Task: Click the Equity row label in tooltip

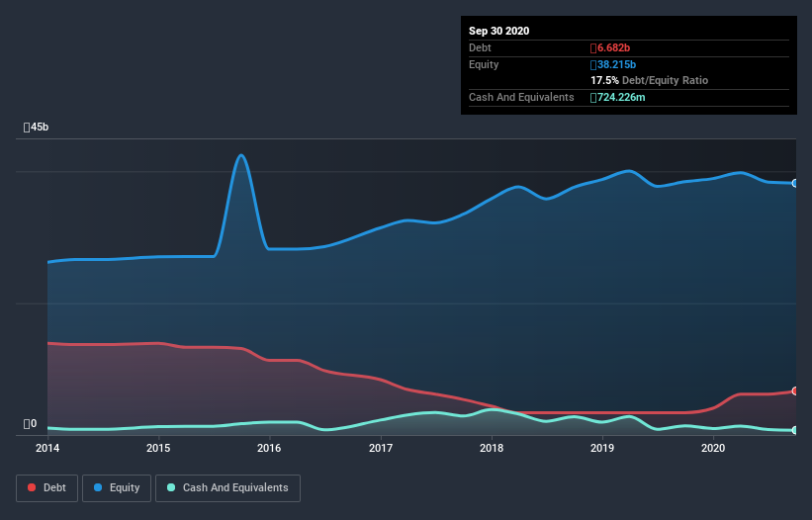Action: [484, 64]
